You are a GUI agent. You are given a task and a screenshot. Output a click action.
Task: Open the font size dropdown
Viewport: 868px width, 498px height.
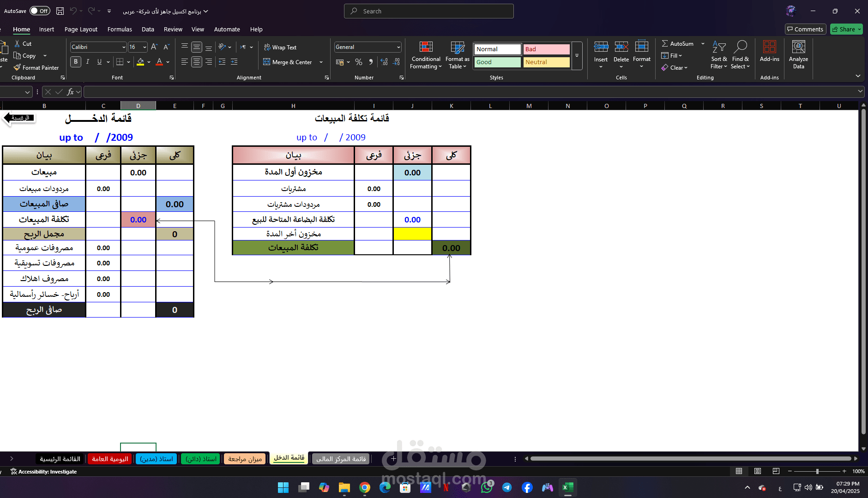(145, 47)
